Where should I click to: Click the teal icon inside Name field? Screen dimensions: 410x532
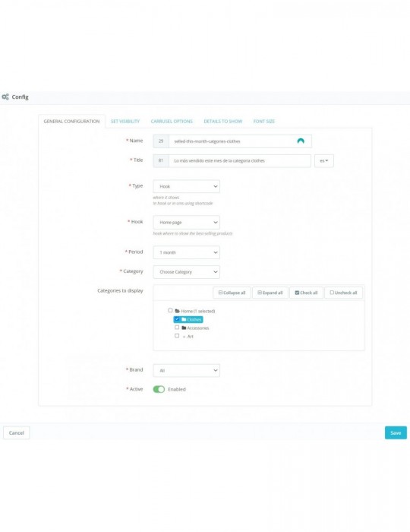(x=301, y=141)
